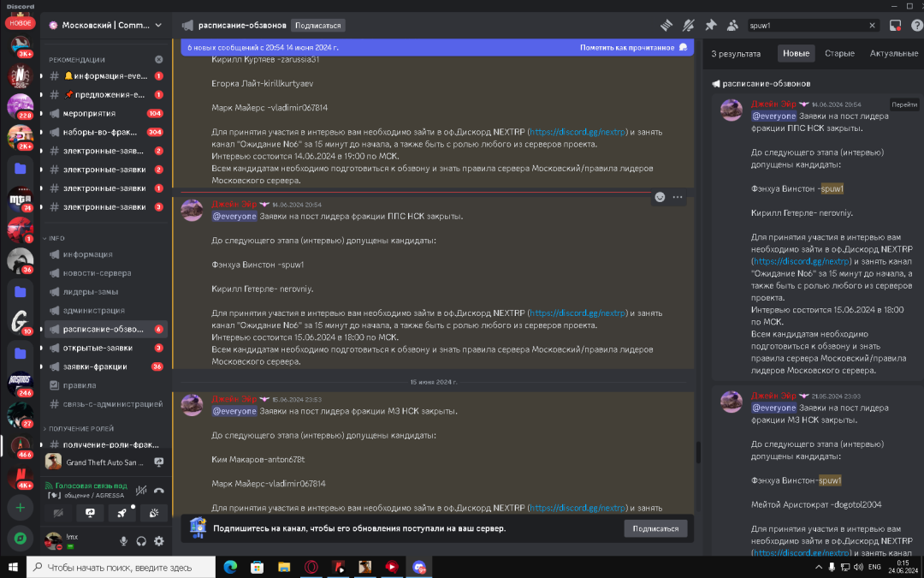The width and height of the screenshot is (924, 578).
Task: Collapse the INFO channel category
Action: (54, 238)
